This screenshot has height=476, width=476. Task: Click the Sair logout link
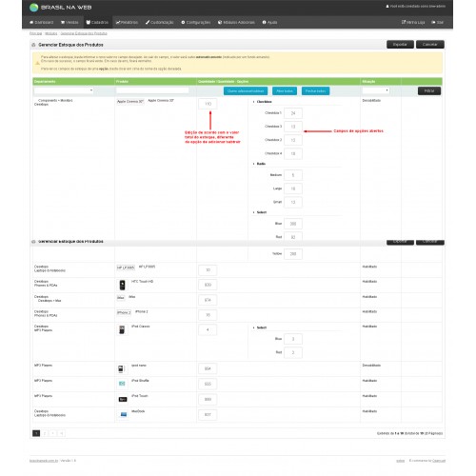point(437,22)
